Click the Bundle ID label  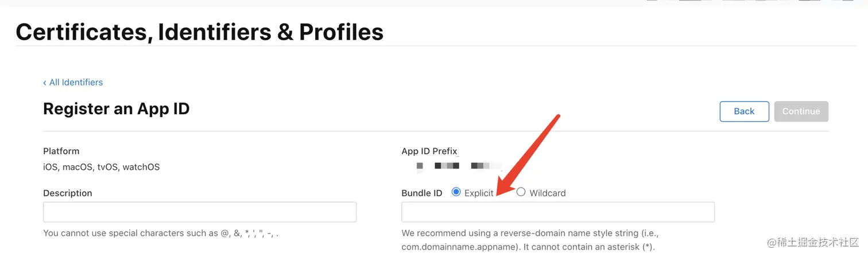(422, 193)
